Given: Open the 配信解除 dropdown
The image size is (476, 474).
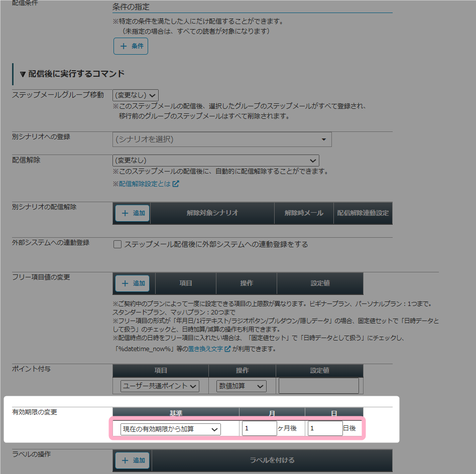Looking at the screenshot, I should click(x=216, y=161).
